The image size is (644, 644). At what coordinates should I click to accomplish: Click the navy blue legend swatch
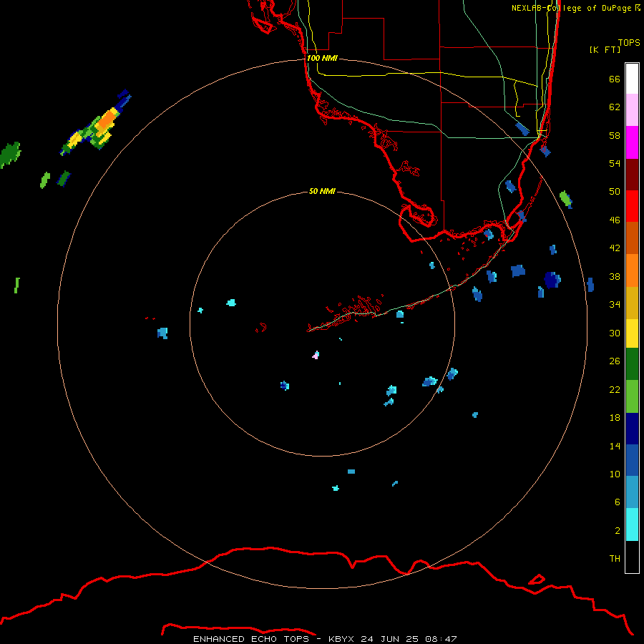pyautogui.click(x=632, y=429)
